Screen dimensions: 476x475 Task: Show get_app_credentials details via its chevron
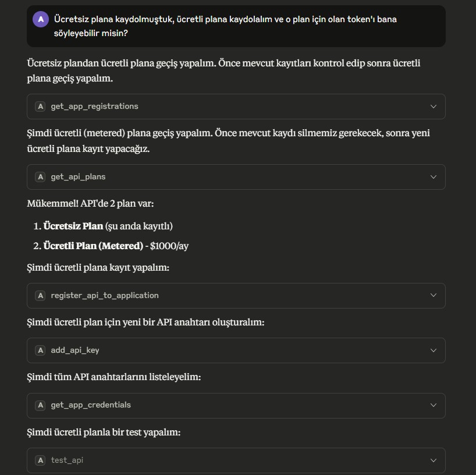pos(433,405)
